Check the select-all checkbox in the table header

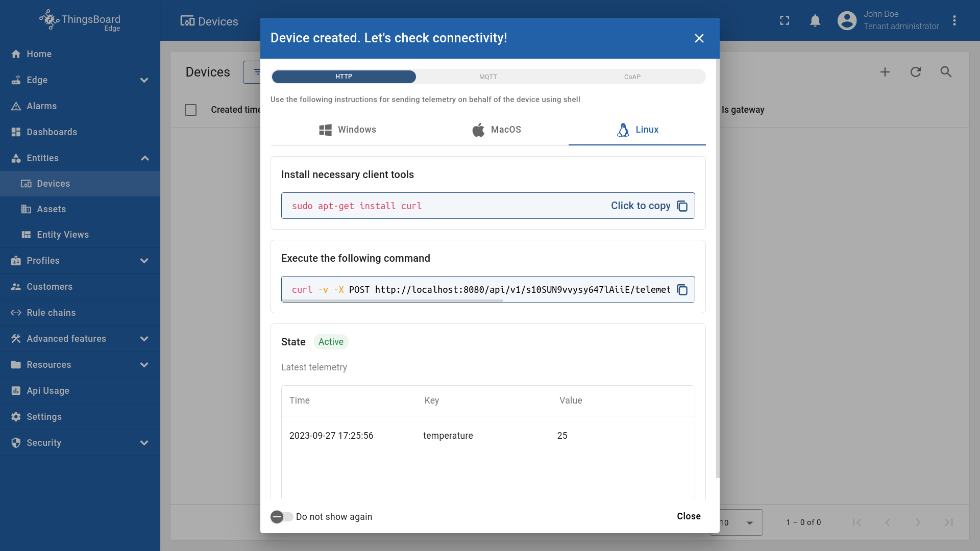click(190, 110)
